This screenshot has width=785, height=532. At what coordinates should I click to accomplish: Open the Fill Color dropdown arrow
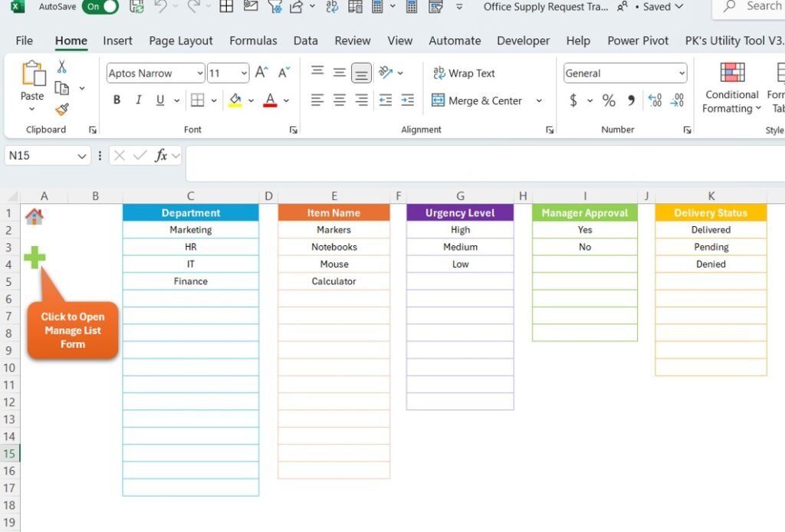click(249, 100)
